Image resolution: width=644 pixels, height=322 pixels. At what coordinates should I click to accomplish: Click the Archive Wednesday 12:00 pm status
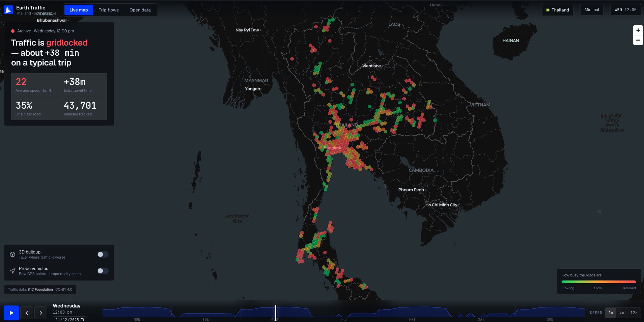click(x=43, y=31)
